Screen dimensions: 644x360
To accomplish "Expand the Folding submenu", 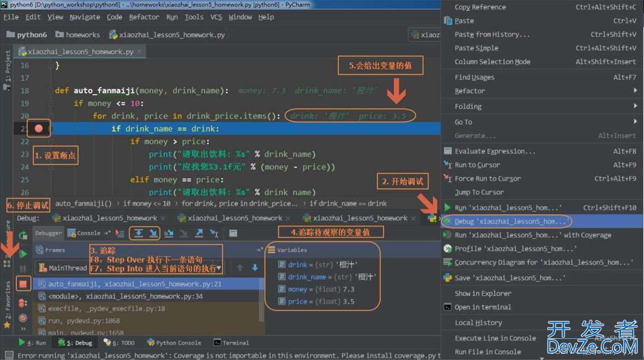I will (635, 106).
